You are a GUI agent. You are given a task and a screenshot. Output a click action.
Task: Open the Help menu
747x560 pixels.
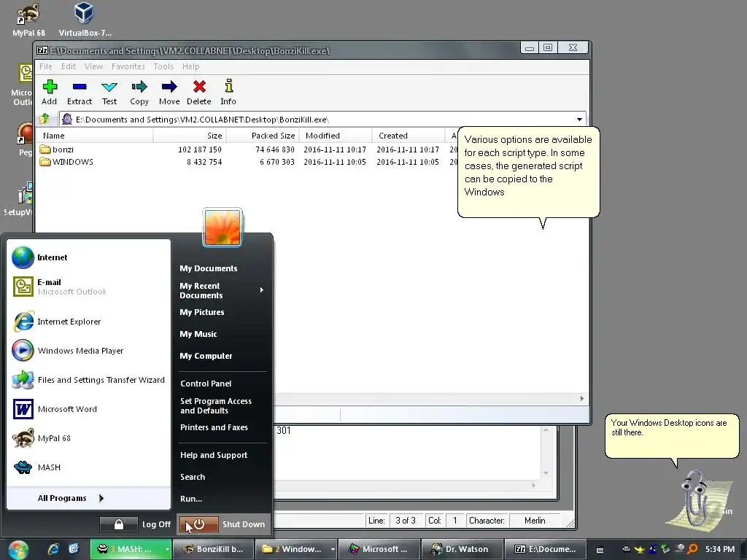click(x=191, y=66)
